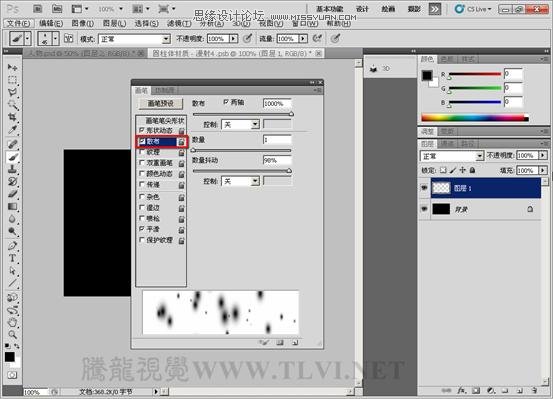
Task: Click the 画笔笔尖形状 option
Action: tap(165, 121)
